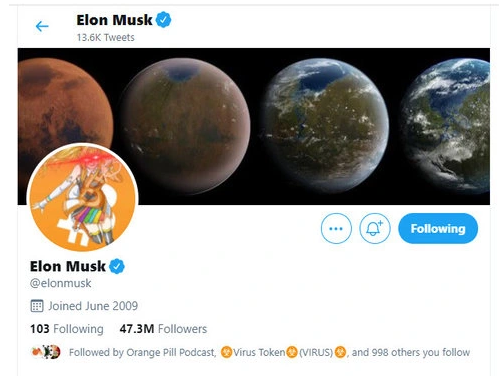Open the 47.3M Followers list
The height and width of the screenshot is (376, 499).
[163, 329]
